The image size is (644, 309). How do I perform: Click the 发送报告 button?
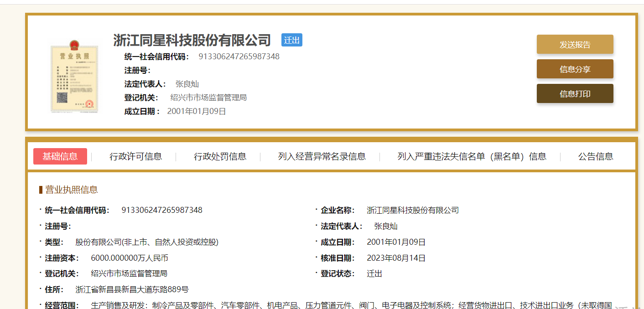coord(575,44)
